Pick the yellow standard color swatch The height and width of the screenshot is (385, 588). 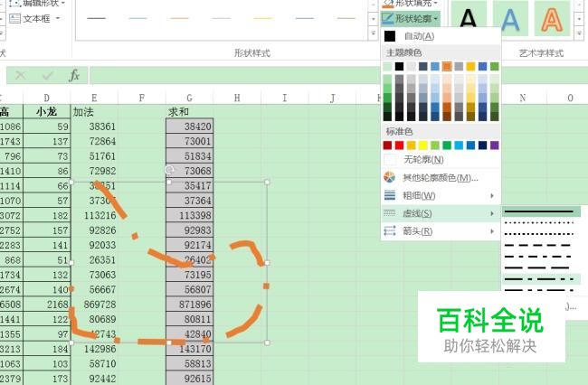(x=423, y=146)
